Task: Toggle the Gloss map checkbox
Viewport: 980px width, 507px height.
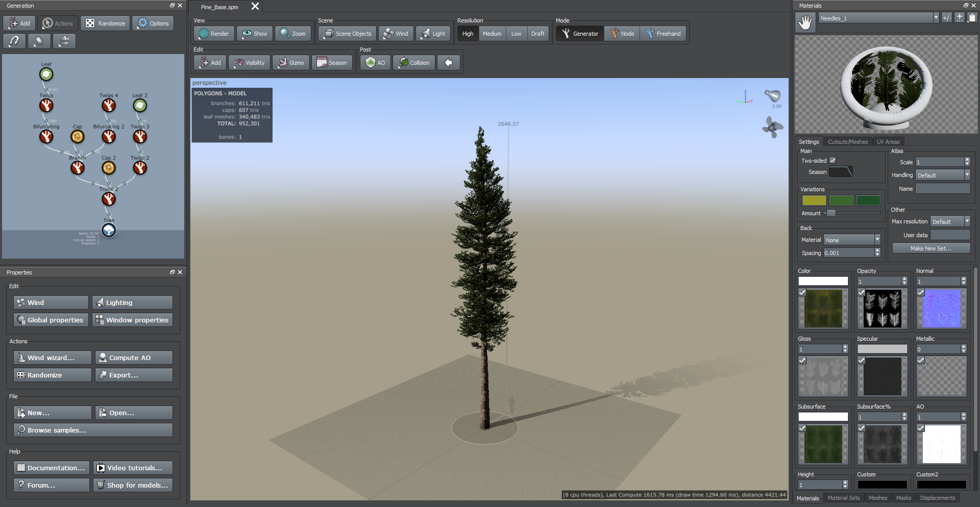Action: point(802,360)
